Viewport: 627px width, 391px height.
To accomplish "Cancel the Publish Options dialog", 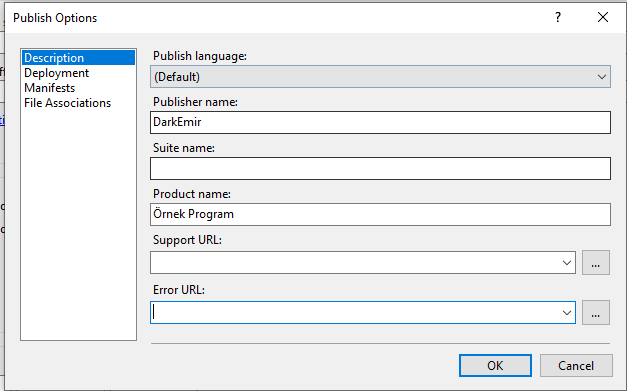I will (x=576, y=365).
